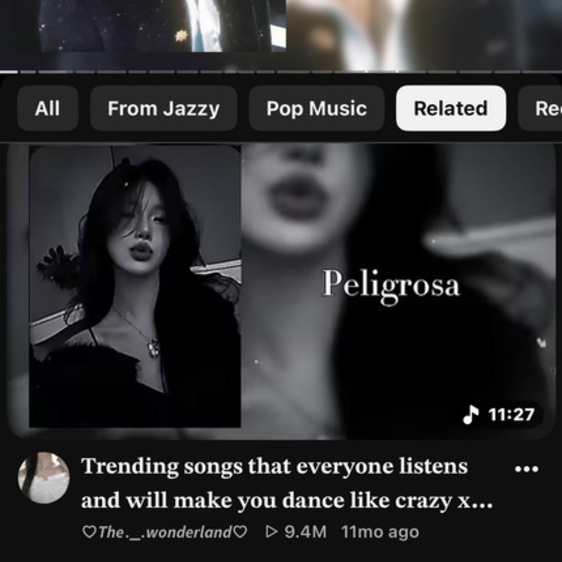Image resolution: width=562 pixels, height=562 pixels.
Task: Tap the music note duration badge
Action: coord(499,415)
